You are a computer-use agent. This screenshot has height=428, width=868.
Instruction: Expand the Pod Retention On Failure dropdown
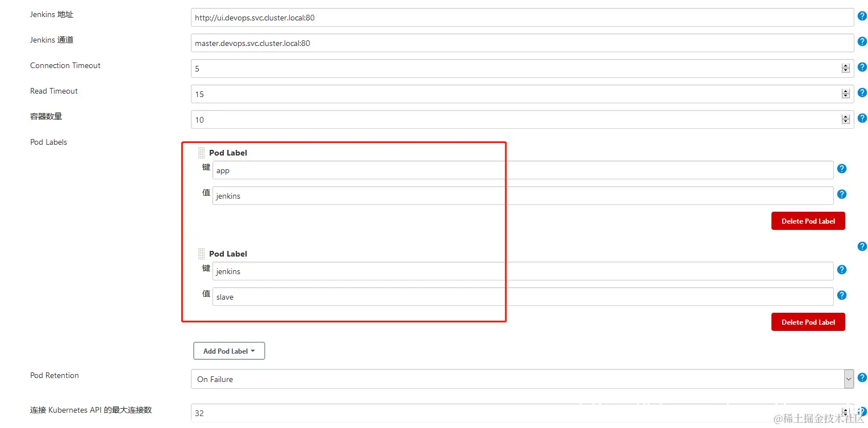pos(522,379)
